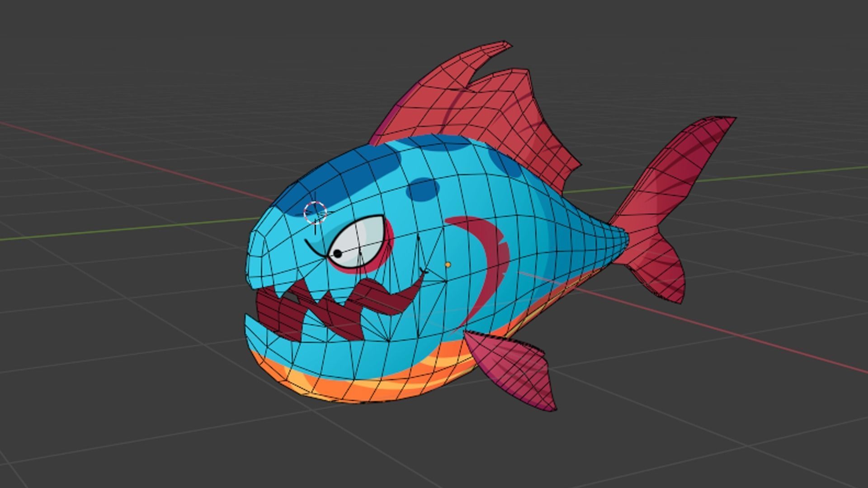Select the dark blue oval spot above the eye
Screen dimensions: 868x488
(423, 189)
